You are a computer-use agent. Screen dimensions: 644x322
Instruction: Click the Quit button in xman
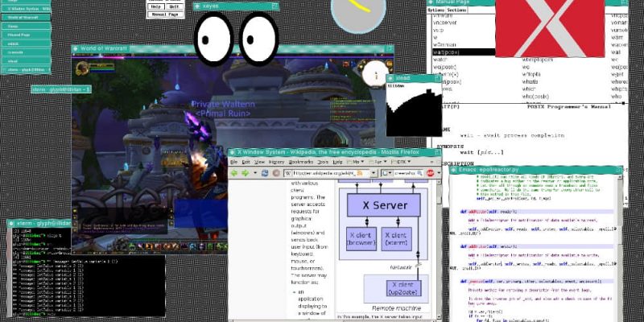coord(174,6)
